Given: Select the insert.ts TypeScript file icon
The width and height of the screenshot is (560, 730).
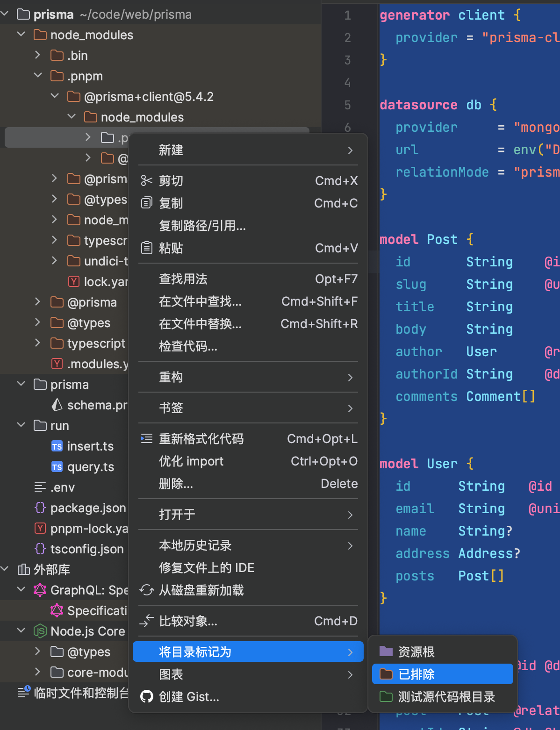Looking at the screenshot, I should point(57,446).
